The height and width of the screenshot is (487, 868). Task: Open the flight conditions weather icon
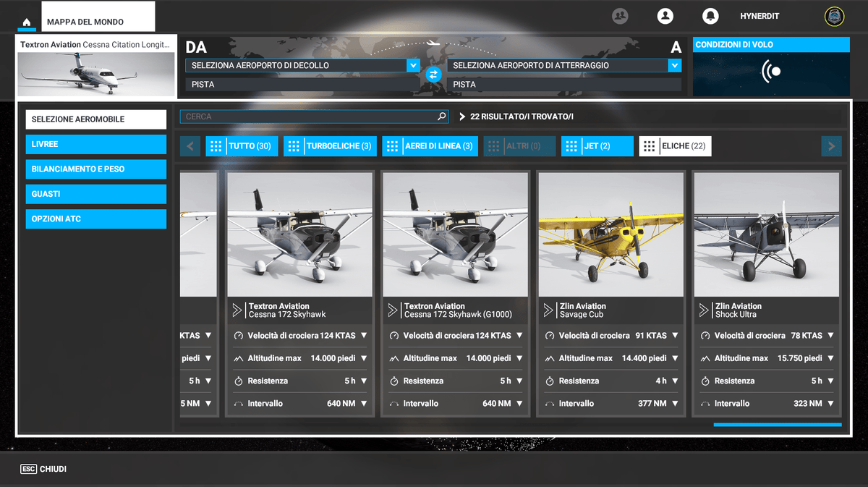coord(771,71)
